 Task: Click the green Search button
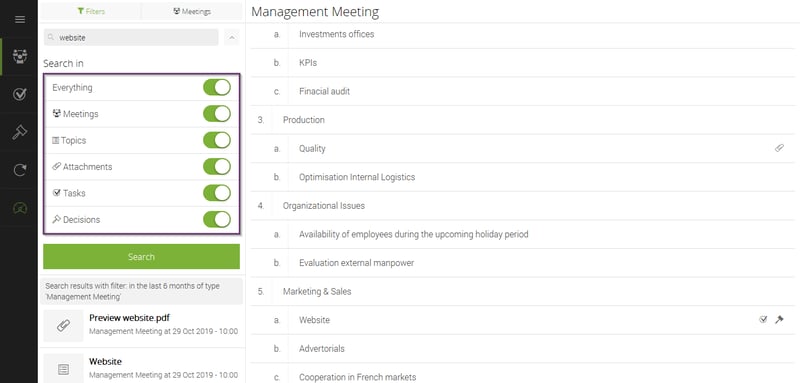tap(141, 257)
